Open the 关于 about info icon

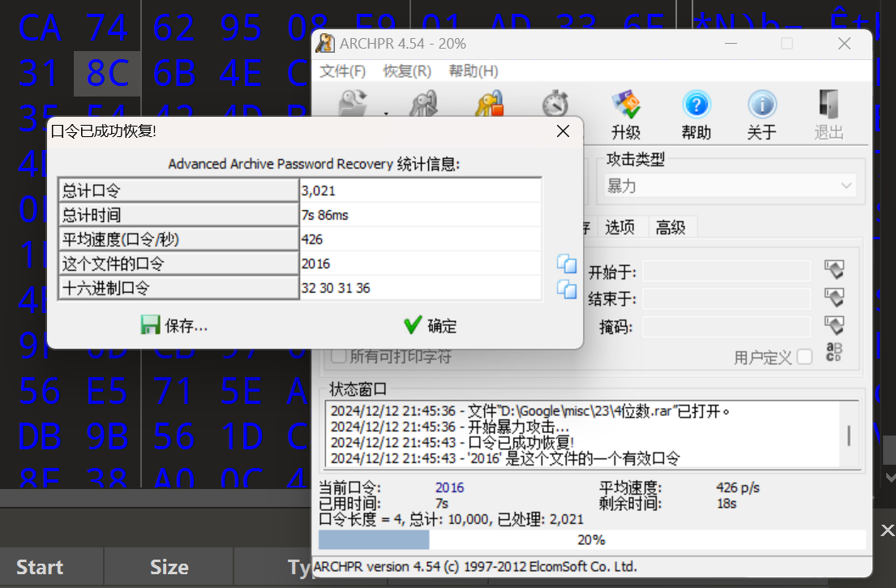tap(762, 105)
